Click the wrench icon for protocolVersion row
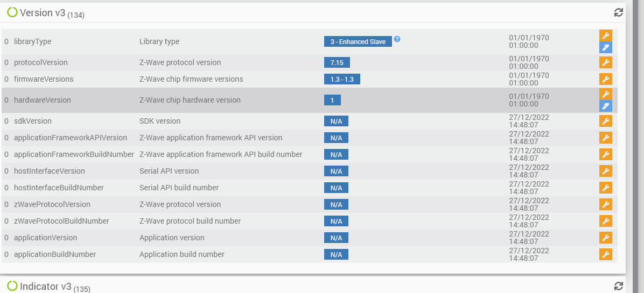 pos(606,62)
